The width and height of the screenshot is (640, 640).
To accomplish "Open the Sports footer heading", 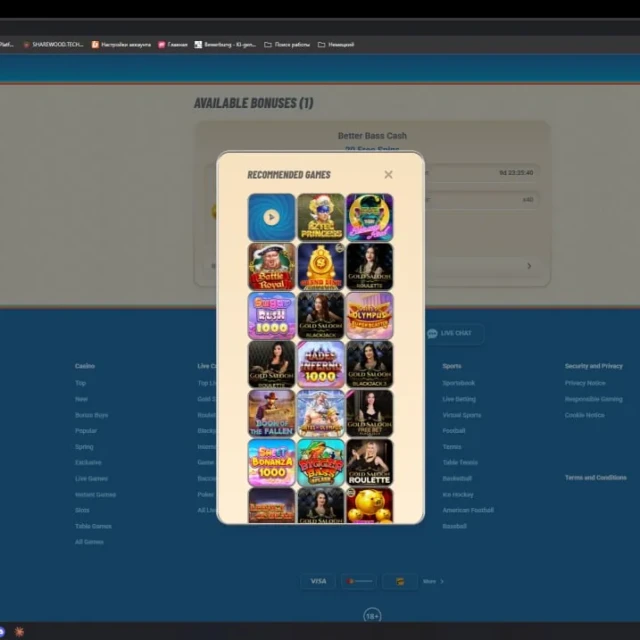I will (x=452, y=366).
